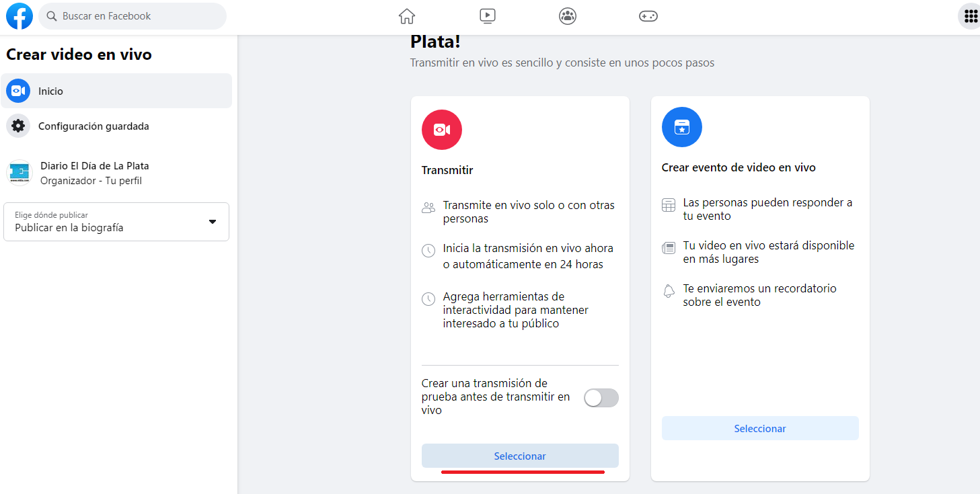Click inside the Buscar en Facebook field

click(x=132, y=15)
